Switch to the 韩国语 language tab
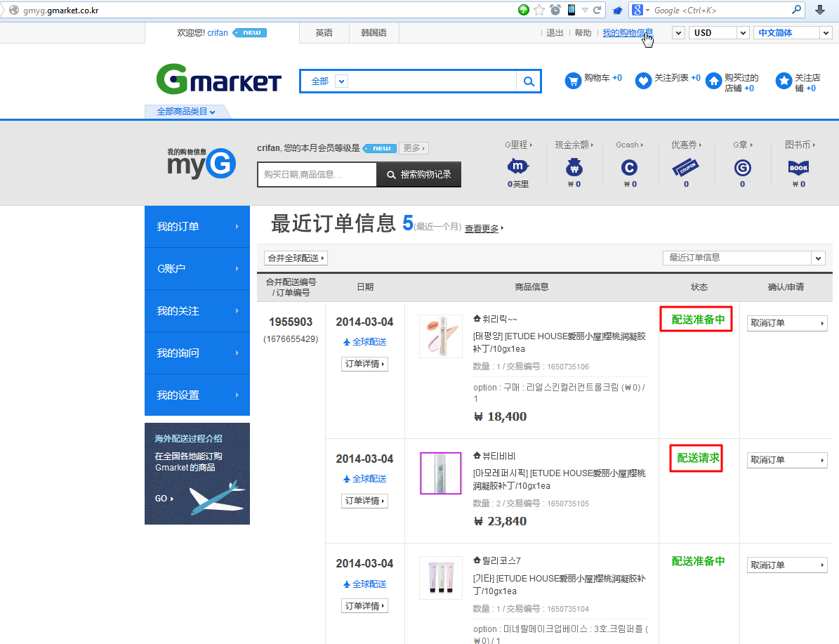The width and height of the screenshot is (839, 644). pyautogui.click(x=374, y=32)
